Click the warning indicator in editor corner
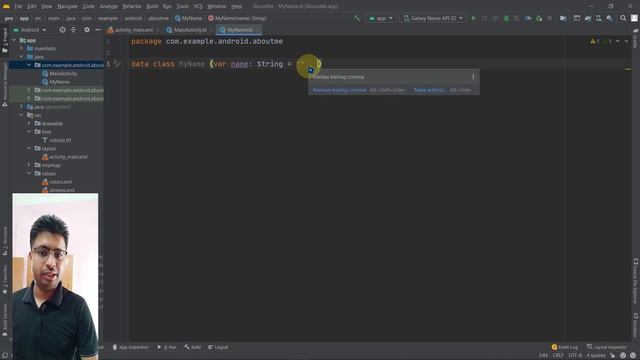 [x=595, y=41]
